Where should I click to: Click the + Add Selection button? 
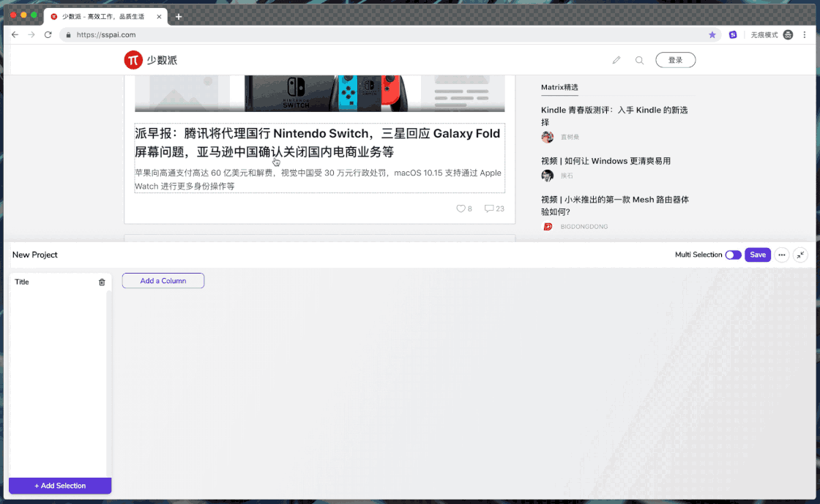[x=60, y=486]
